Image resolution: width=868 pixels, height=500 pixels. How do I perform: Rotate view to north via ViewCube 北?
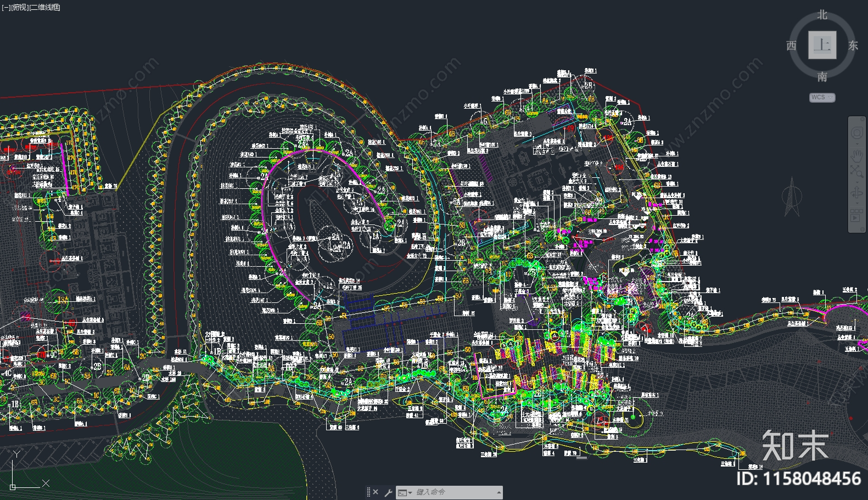click(822, 15)
